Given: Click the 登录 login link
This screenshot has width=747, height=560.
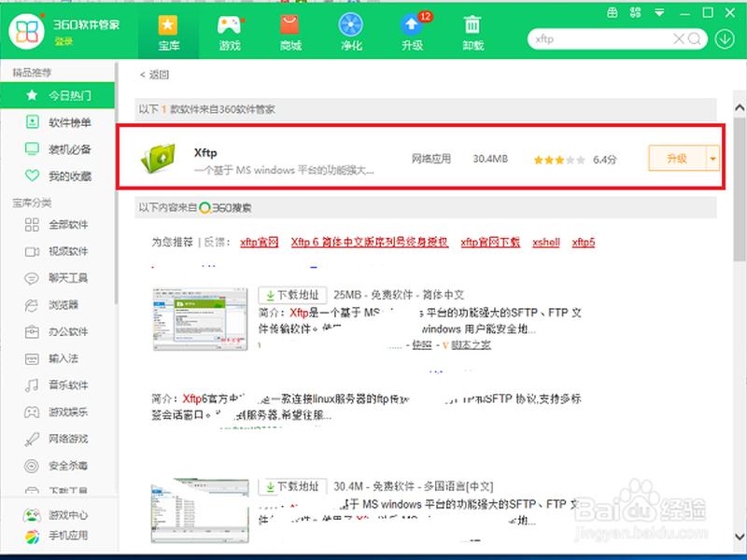Looking at the screenshot, I should point(63,41).
